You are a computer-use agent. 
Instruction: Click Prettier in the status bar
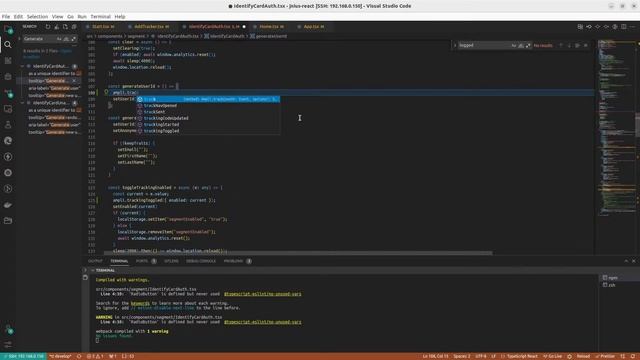point(605,356)
